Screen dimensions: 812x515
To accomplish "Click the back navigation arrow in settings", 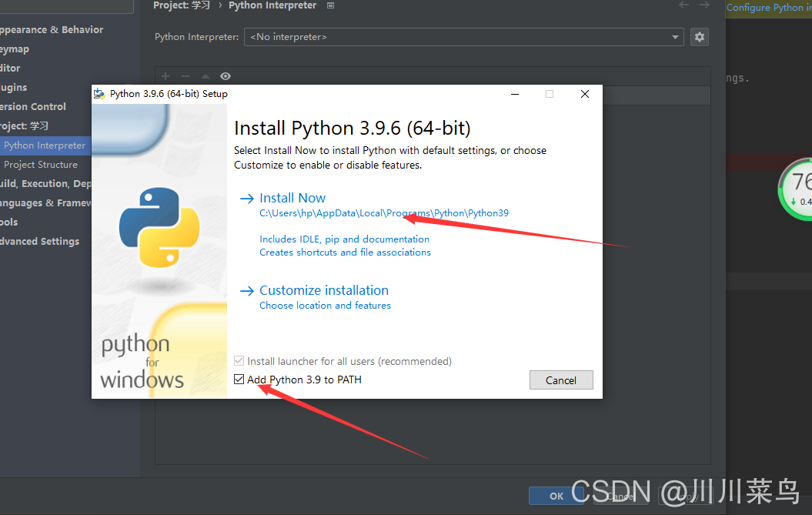I will pyautogui.click(x=683, y=5).
